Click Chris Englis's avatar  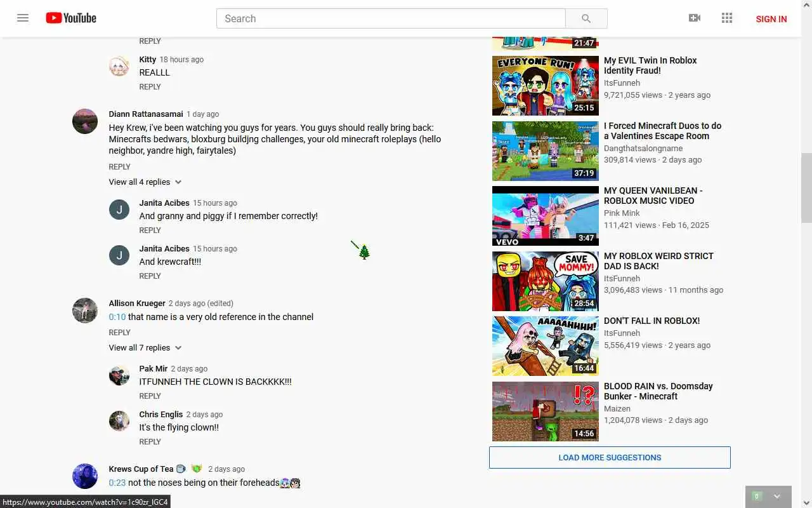(x=119, y=421)
